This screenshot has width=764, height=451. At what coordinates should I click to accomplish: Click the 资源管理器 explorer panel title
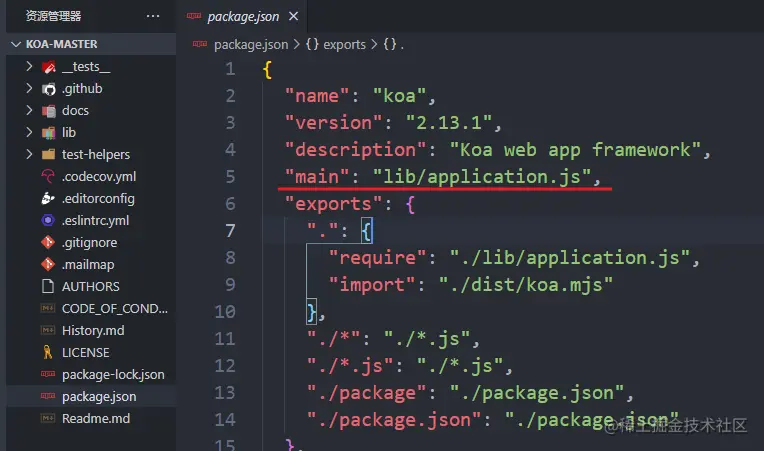53,16
